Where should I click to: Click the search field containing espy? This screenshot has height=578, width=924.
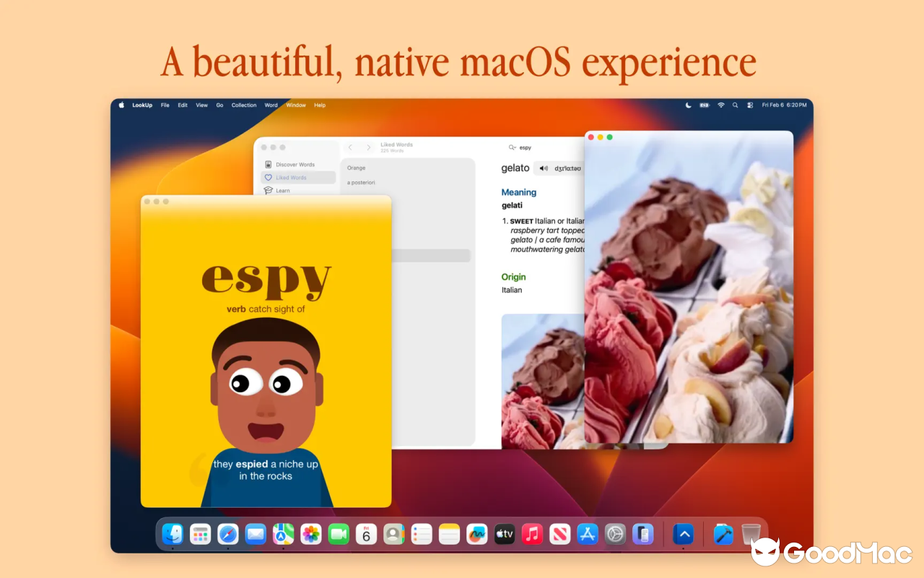coord(545,147)
